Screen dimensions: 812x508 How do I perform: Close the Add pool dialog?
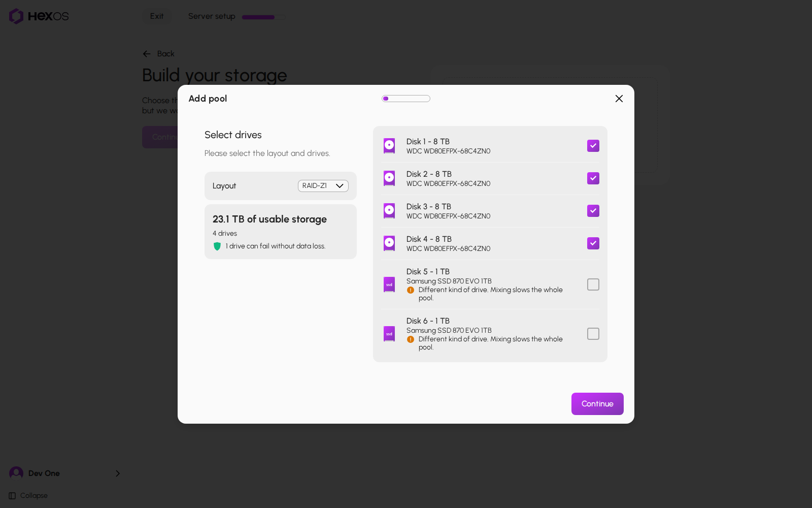click(619, 99)
